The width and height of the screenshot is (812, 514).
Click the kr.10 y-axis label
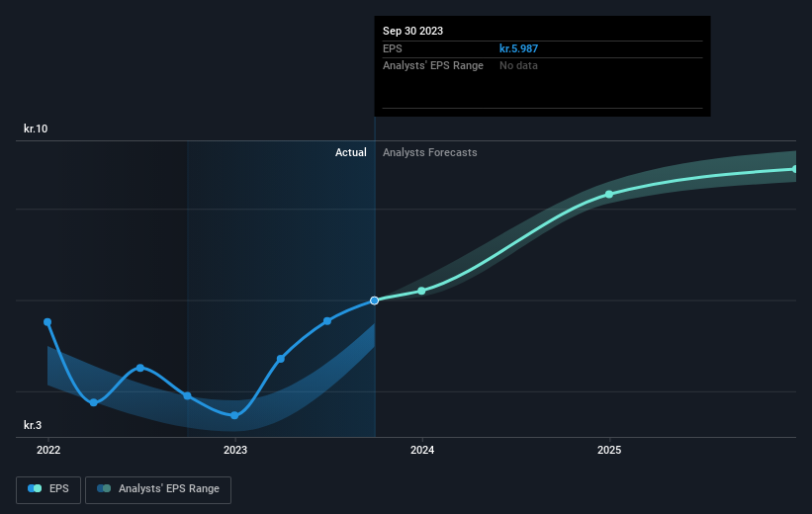[36, 128]
